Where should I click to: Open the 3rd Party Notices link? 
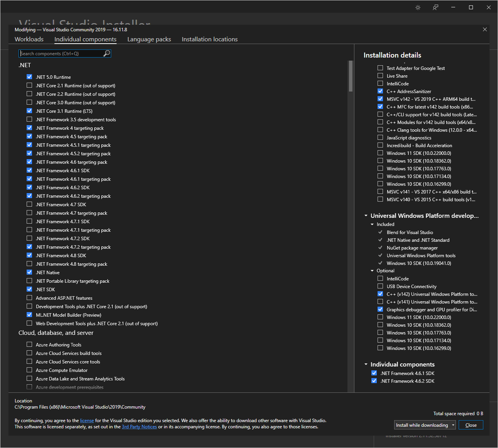click(139, 427)
